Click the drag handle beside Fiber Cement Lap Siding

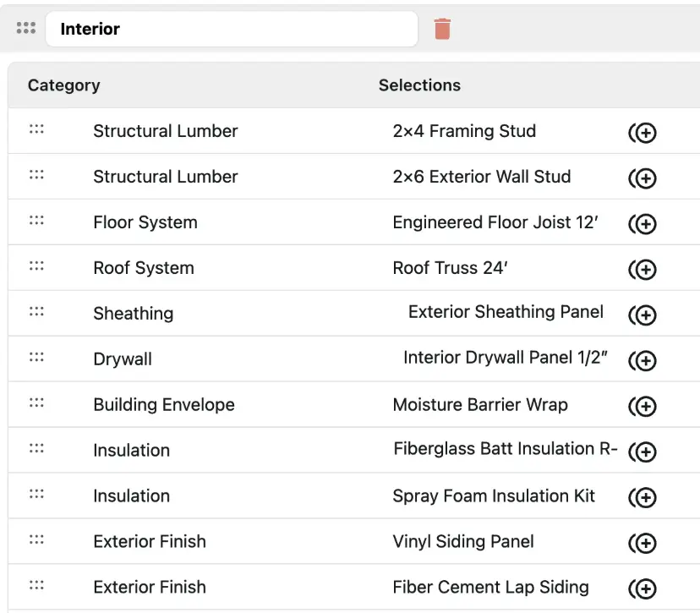coord(36,587)
